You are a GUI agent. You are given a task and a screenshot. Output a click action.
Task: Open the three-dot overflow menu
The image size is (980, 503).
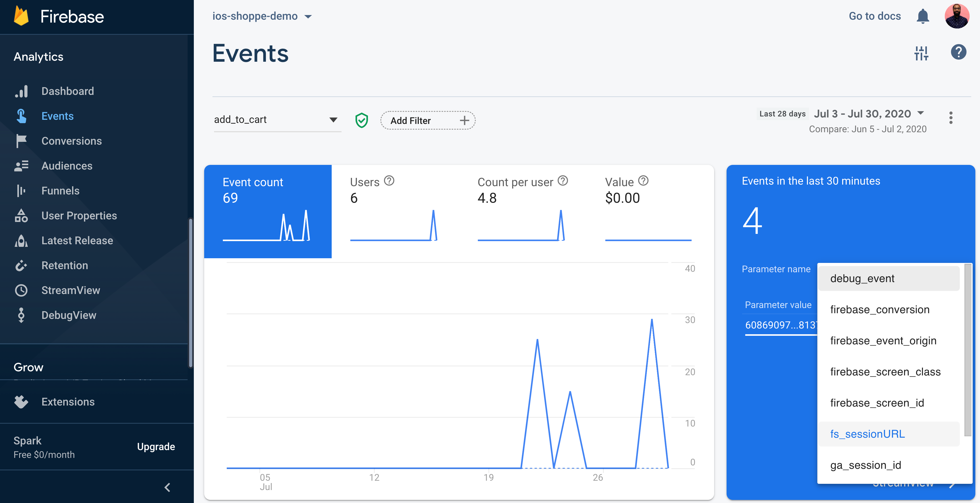(951, 118)
